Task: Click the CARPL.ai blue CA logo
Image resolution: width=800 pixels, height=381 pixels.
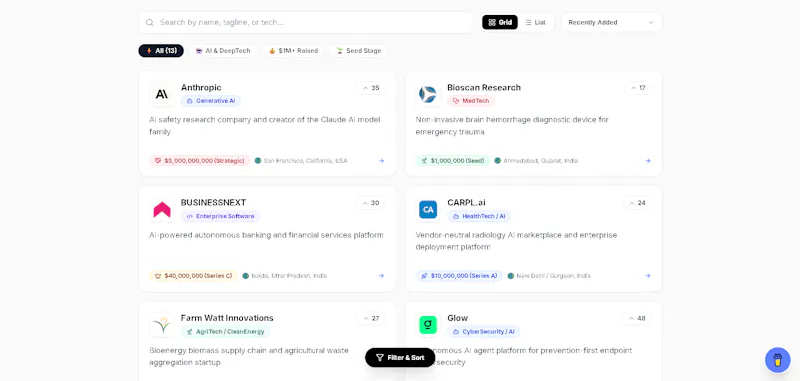Action: [x=428, y=210]
